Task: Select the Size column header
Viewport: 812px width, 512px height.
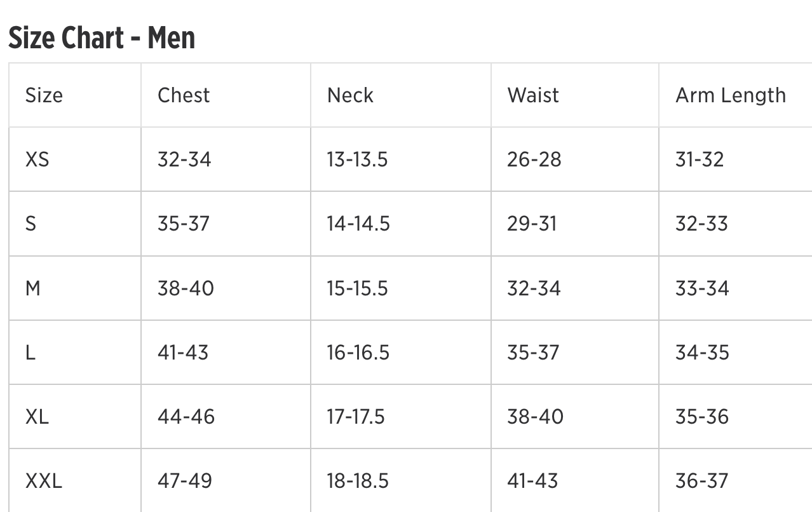Action: (x=44, y=95)
